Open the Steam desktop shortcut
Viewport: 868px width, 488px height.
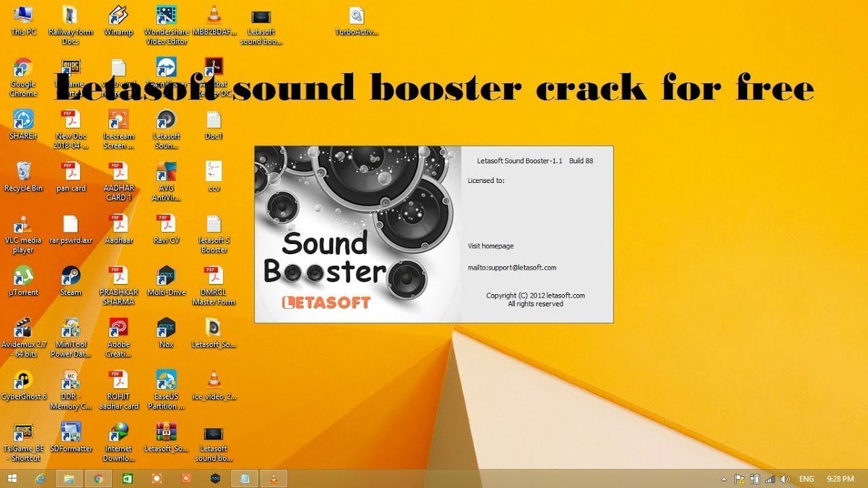tap(71, 281)
